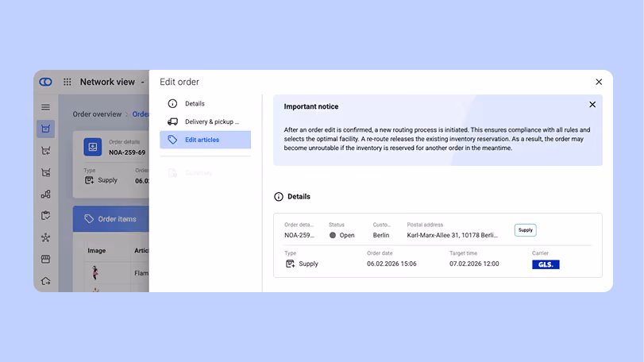Open the Order items tab

coord(111,219)
